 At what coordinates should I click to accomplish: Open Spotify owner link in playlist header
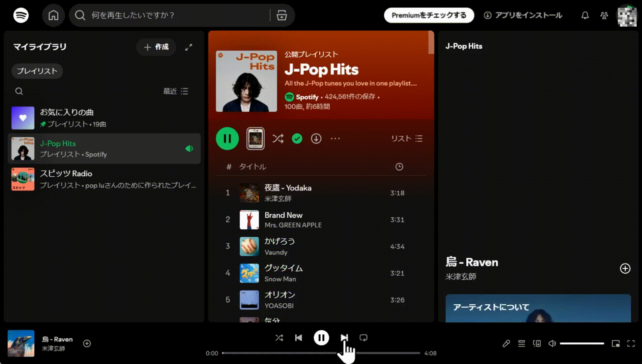point(307,97)
